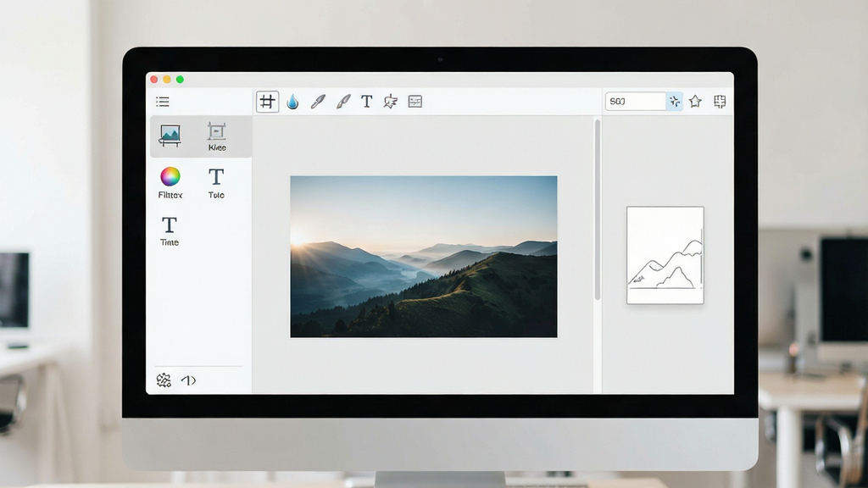Select the Tinte text tool

pos(170,231)
